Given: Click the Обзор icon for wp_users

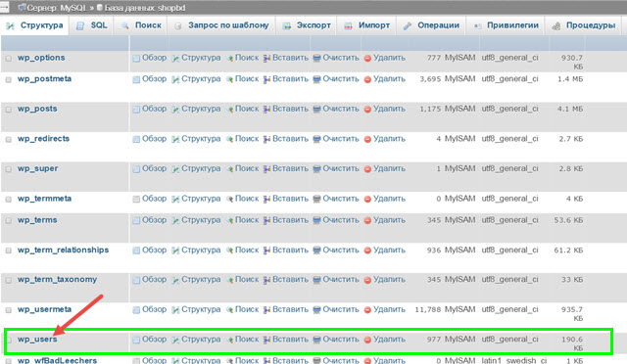Looking at the screenshot, I should [136, 340].
